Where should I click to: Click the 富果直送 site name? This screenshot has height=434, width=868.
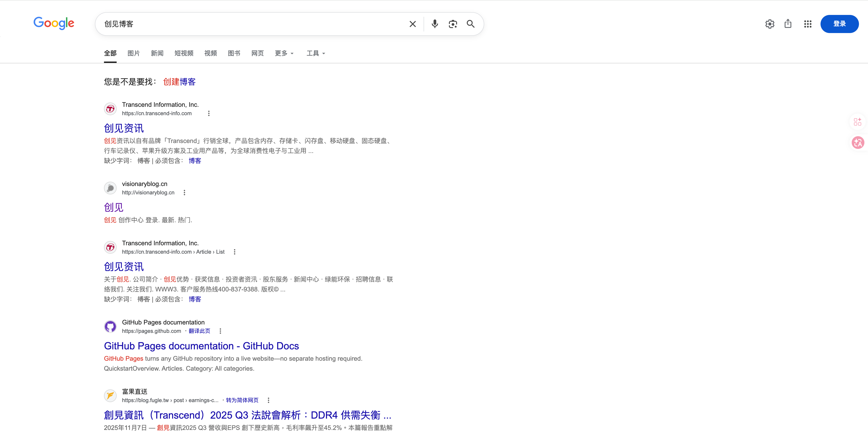(x=135, y=391)
